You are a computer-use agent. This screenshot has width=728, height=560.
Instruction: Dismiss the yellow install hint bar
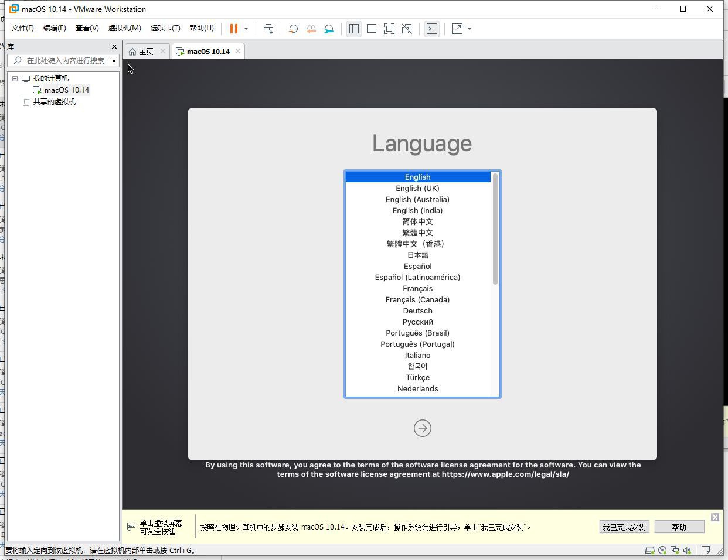[715, 517]
